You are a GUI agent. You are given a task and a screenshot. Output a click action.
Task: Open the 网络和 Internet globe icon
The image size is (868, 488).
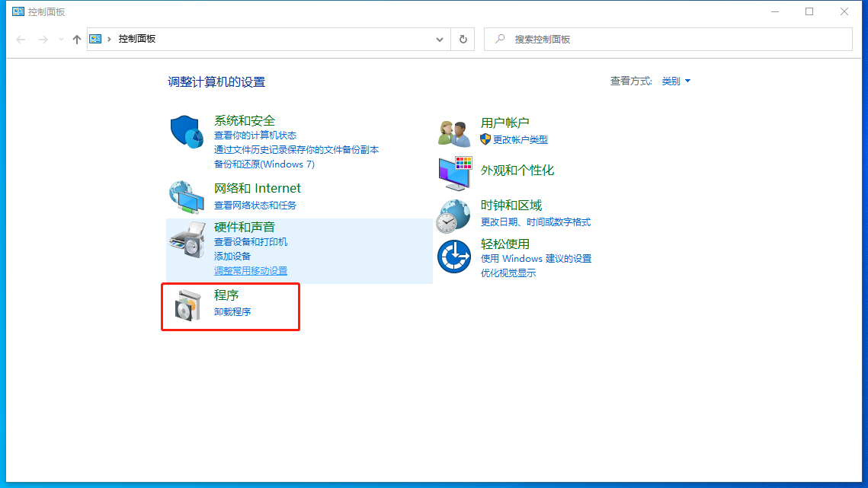(187, 197)
